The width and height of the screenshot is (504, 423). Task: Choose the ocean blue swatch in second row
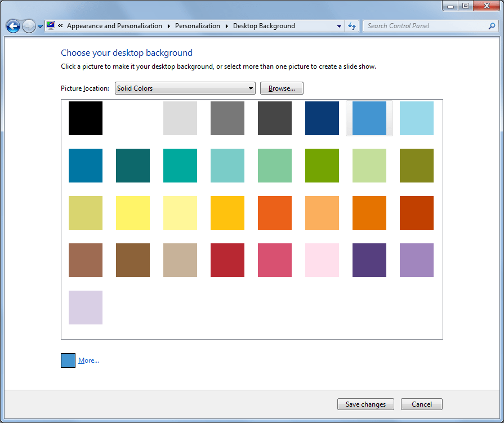point(86,166)
